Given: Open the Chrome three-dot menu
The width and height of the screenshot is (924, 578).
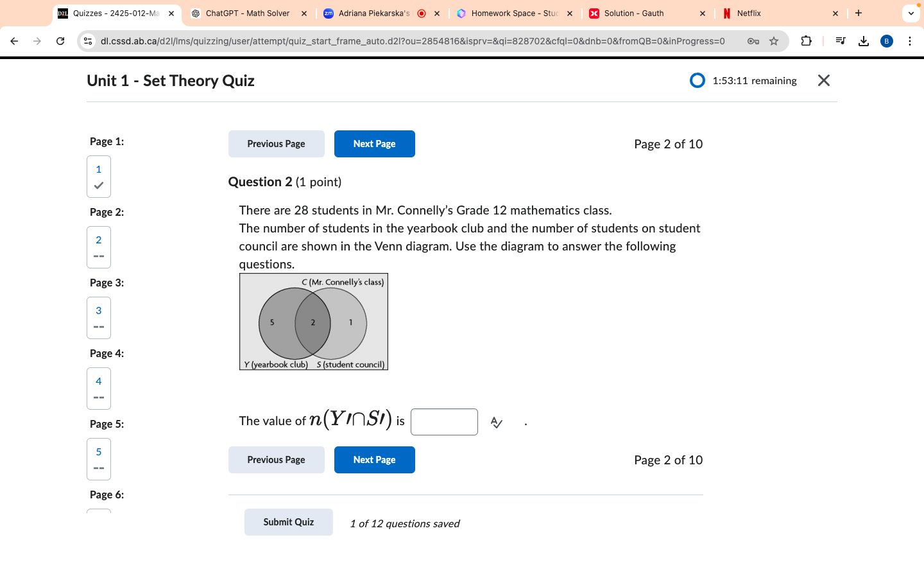Looking at the screenshot, I should click(910, 41).
